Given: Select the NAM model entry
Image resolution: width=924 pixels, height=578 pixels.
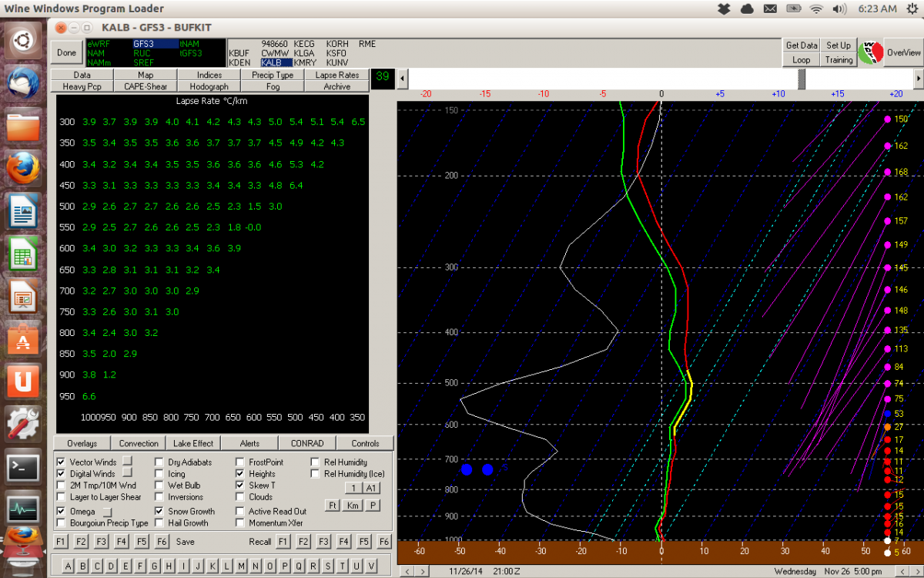Looking at the screenshot, I should click(95, 53).
